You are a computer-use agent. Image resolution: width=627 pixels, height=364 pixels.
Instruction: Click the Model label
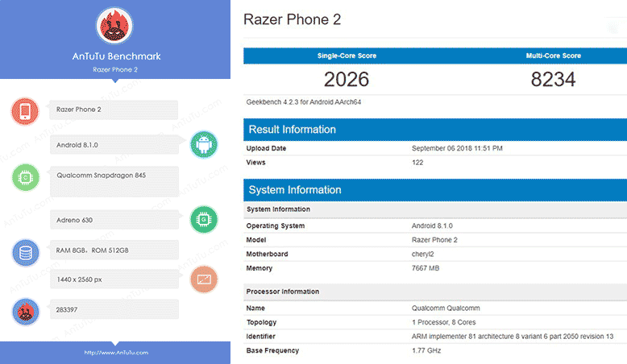pos(256,240)
